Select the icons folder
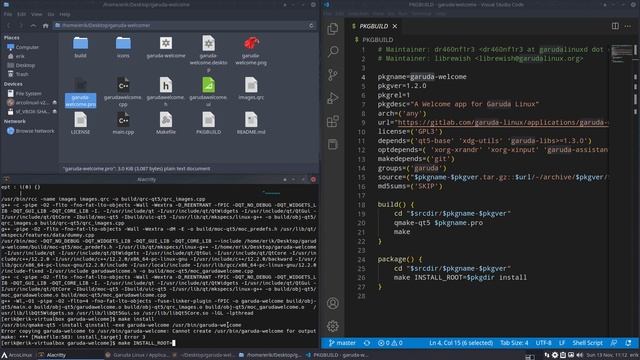The image size is (640, 360). coord(123,47)
